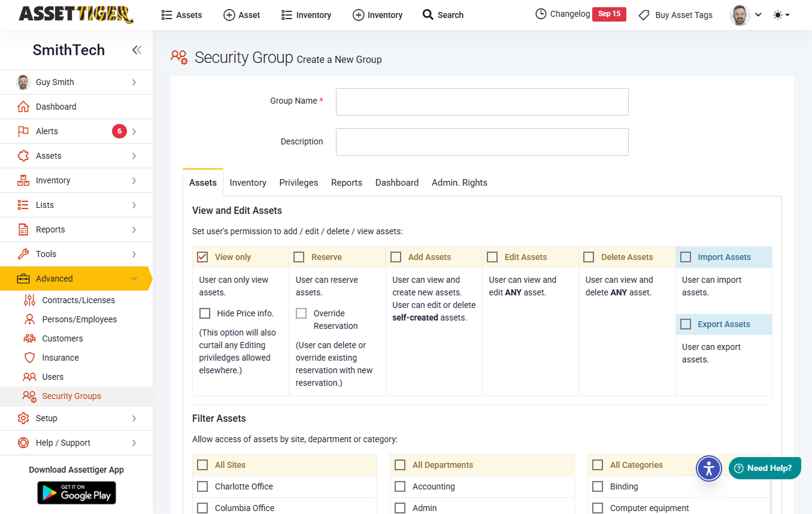812x514 pixels.
Task: Tick the All Sites filter checkbox
Action: [x=203, y=465]
